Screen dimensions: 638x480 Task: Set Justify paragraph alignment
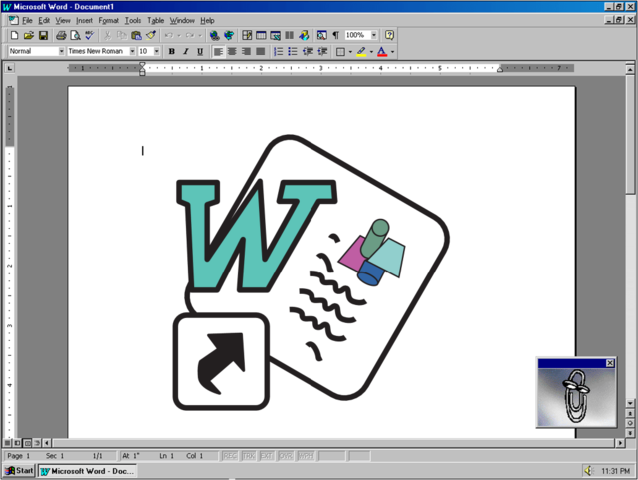pyautogui.click(x=261, y=51)
